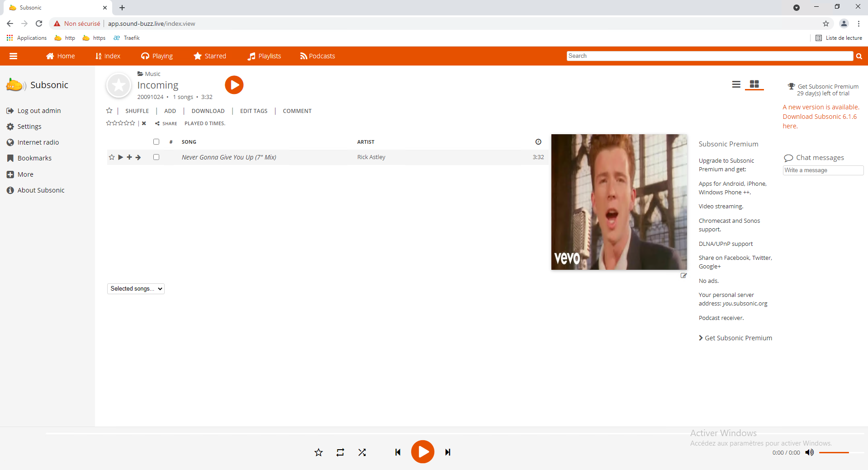The width and height of the screenshot is (868, 470).
Task: Click DOWNLOAD link
Action: [x=208, y=111]
